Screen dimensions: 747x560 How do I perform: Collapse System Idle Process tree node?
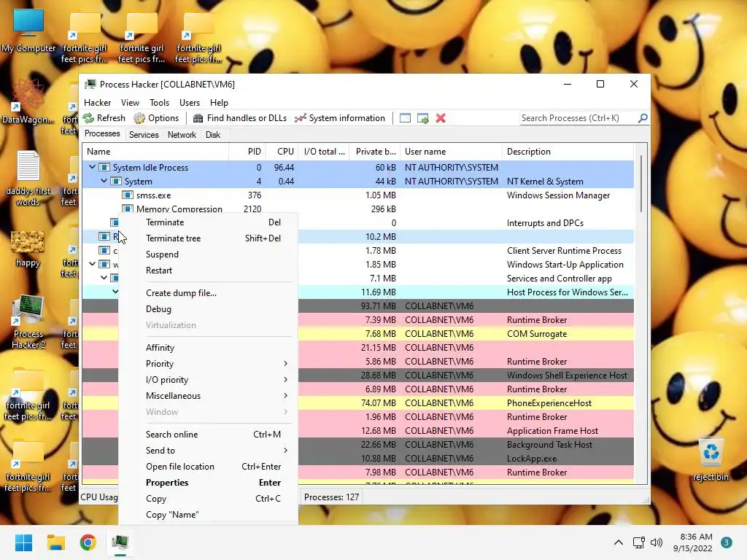tap(93, 167)
